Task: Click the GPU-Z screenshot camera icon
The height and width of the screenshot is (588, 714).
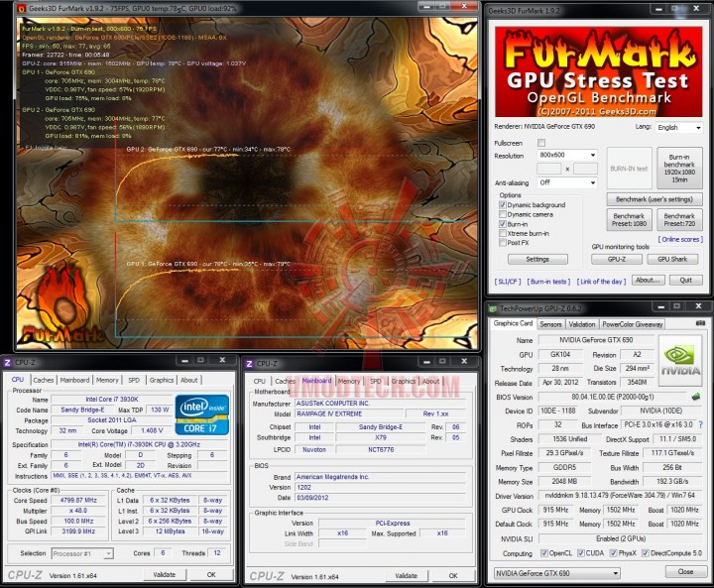Action: click(x=700, y=323)
